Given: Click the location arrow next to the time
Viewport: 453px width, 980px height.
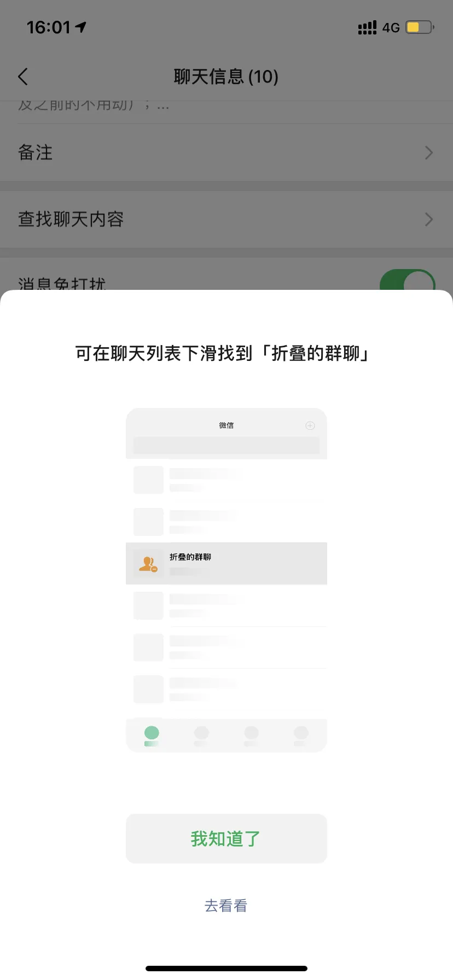Looking at the screenshot, I should coord(81,27).
